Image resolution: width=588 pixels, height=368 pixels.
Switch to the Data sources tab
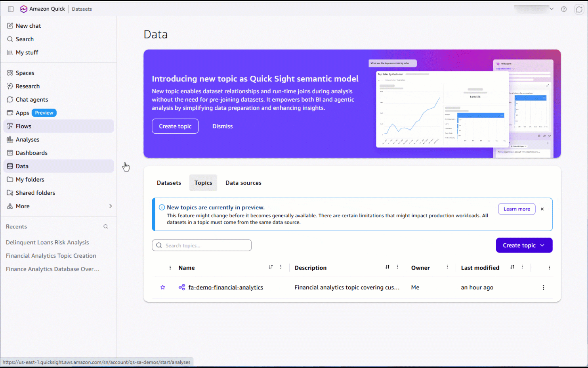coord(243,183)
